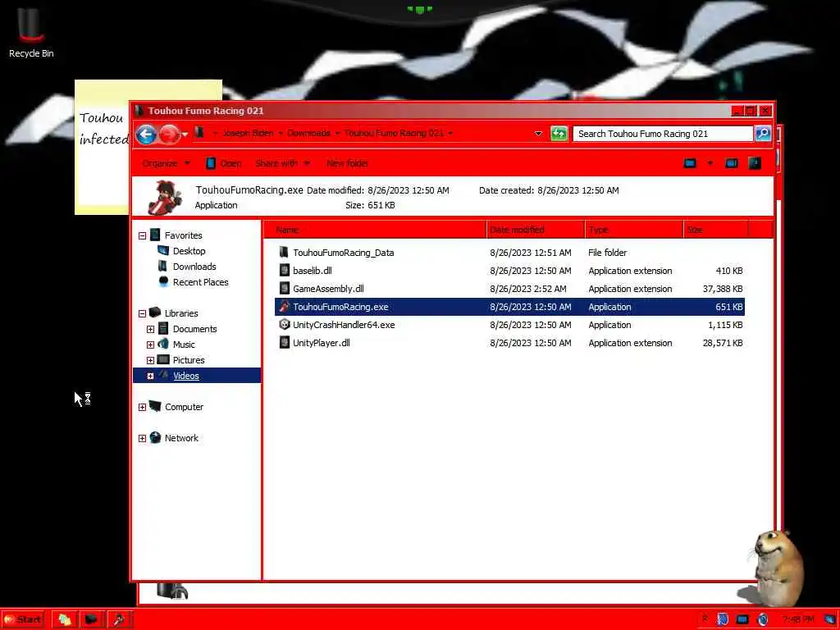The height and width of the screenshot is (630, 840).
Task: Select the baselib.dll file icon
Action: point(285,271)
